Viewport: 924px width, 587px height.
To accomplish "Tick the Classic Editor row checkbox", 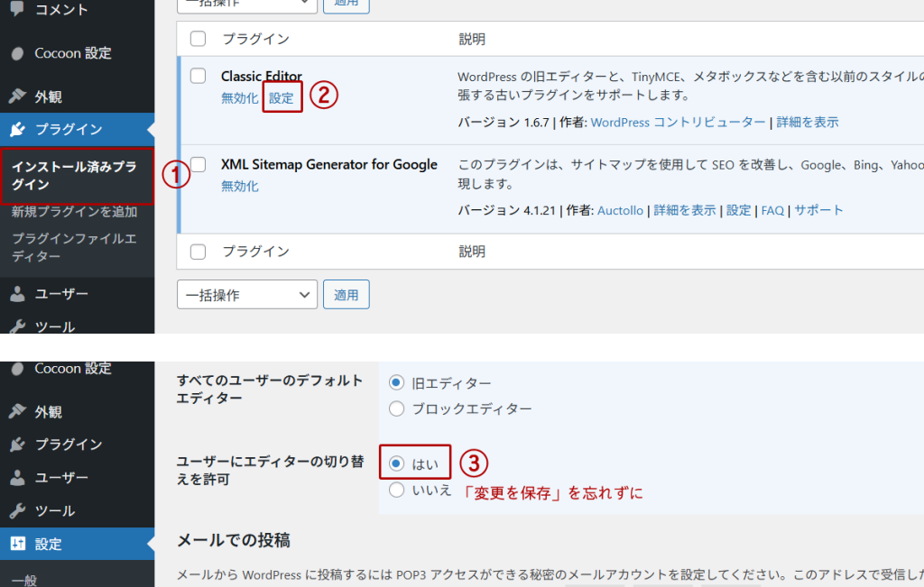I will point(198,76).
